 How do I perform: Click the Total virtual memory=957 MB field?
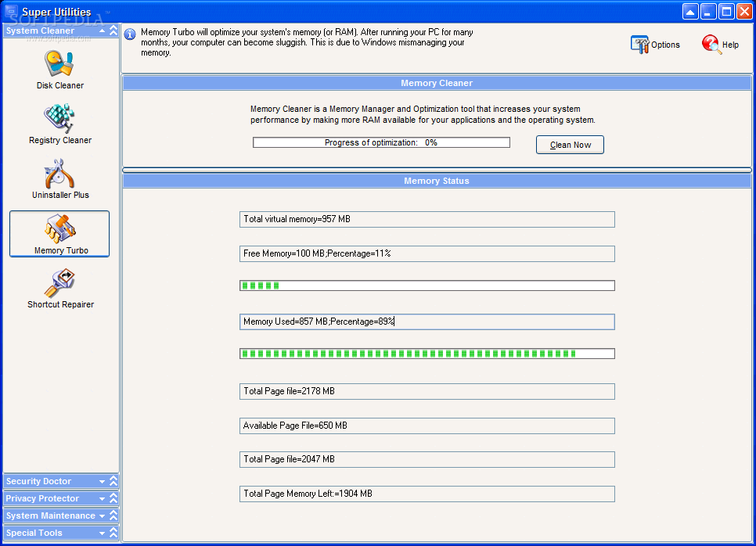(427, 219)
